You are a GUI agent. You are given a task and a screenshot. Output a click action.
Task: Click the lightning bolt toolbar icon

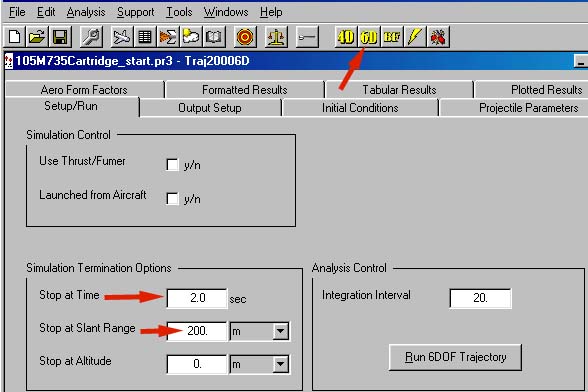415,37
